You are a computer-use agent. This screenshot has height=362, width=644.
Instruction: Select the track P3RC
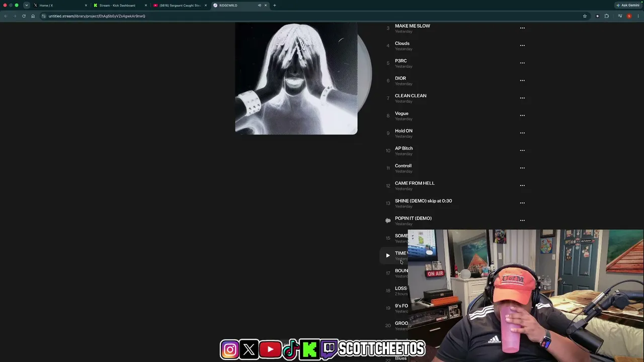(x=400, y=61)
